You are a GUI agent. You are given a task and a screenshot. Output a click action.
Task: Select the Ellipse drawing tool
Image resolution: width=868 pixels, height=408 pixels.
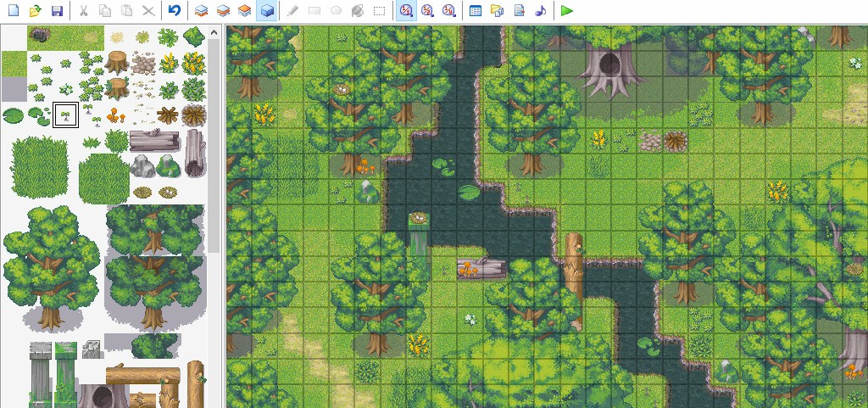pyautogui.click(x=336, y=10)
